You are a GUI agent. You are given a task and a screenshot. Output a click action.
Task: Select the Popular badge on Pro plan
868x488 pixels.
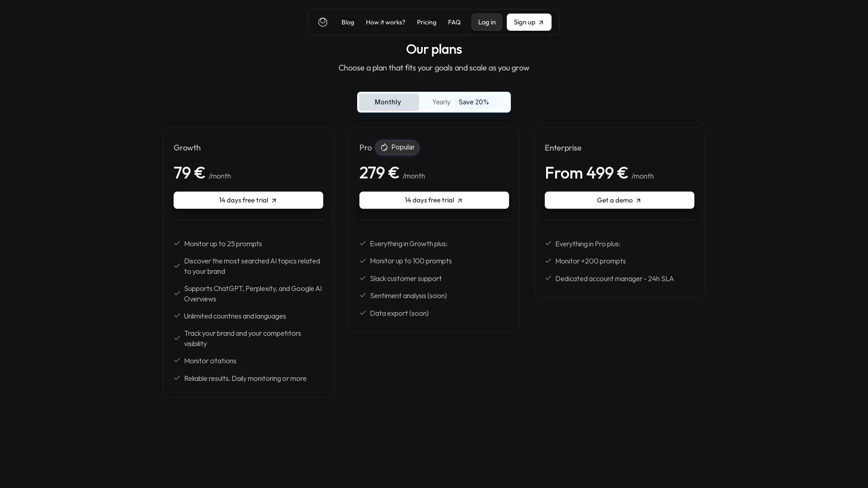[397, 147]
